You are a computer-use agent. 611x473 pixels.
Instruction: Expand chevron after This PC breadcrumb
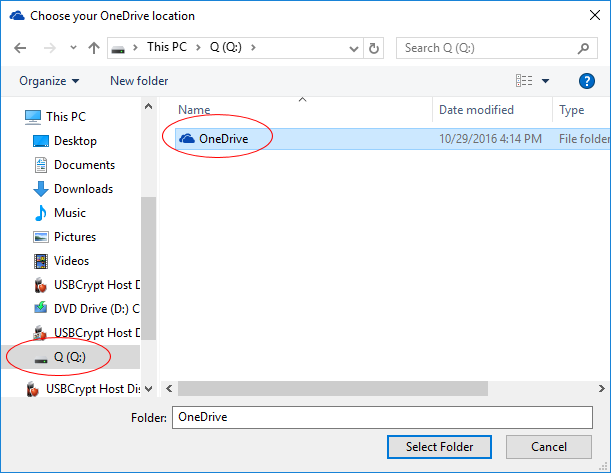(x=198, y=48)
